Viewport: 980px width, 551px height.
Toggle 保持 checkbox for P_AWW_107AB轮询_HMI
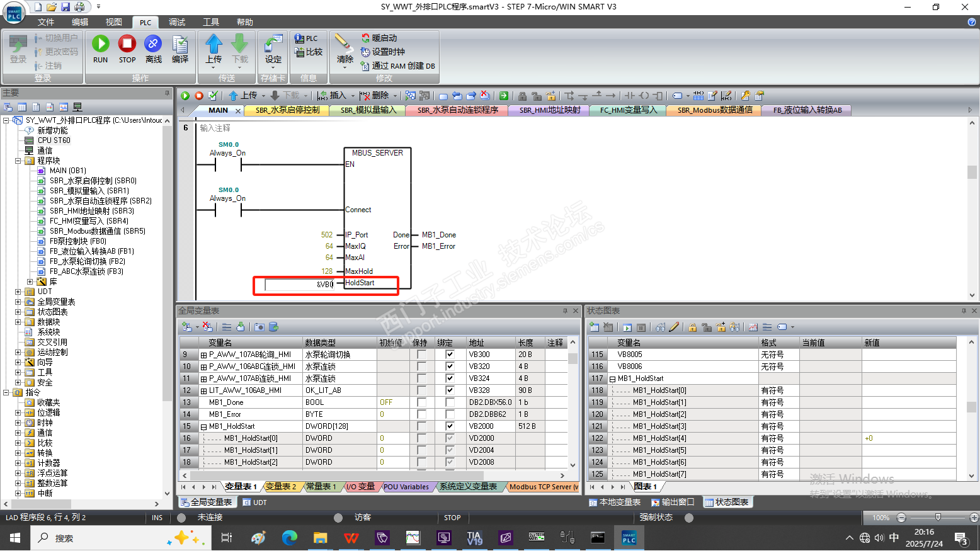[421, 355]
